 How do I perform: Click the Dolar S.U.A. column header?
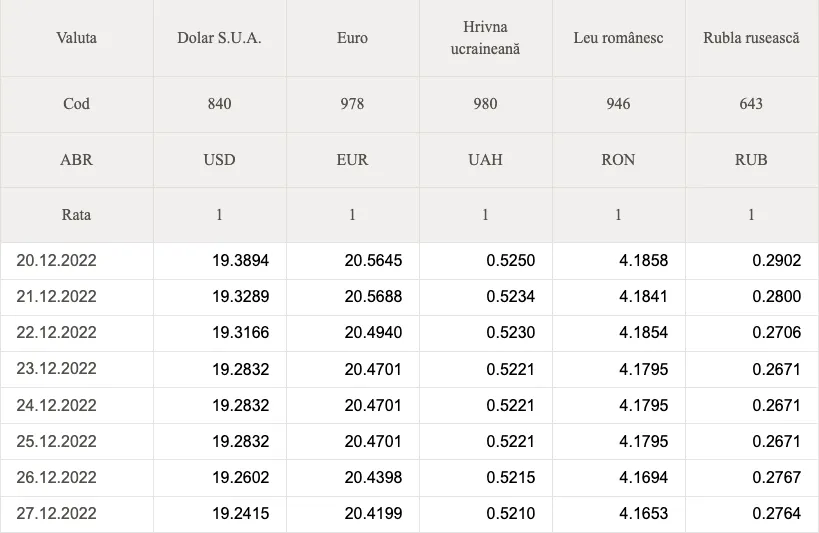click(x=219, y=38)
